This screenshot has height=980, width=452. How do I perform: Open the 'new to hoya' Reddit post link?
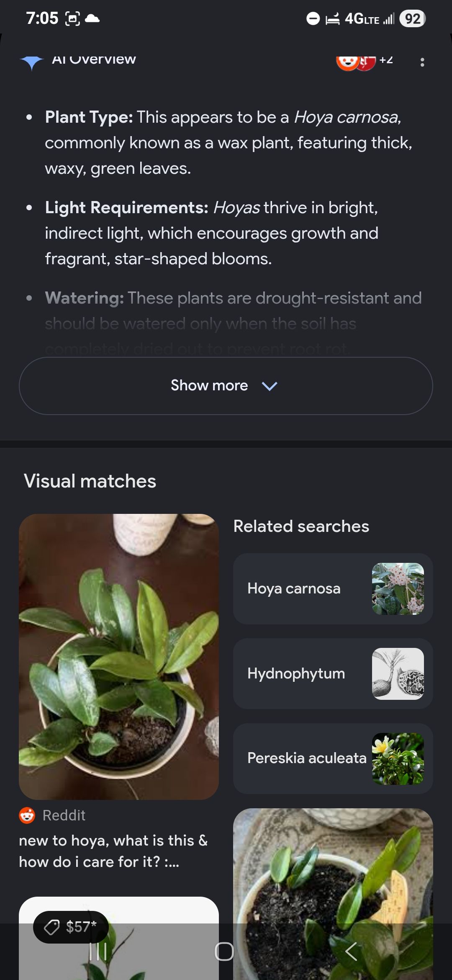pos(113,851)
